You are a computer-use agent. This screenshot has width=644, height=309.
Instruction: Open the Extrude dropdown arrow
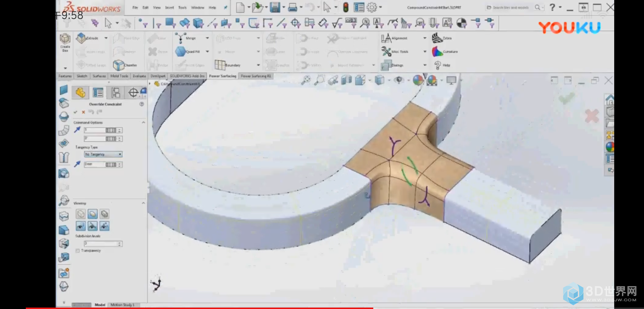coord(106,38)
